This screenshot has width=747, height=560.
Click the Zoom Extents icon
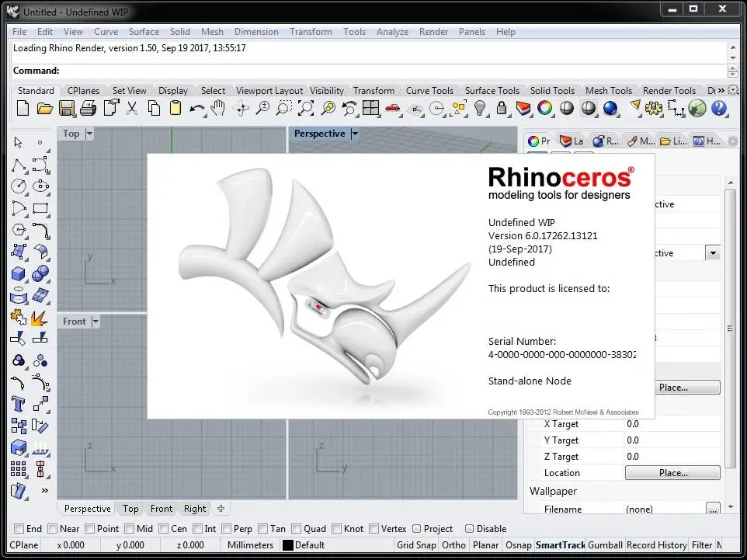[x=306, y=108]
